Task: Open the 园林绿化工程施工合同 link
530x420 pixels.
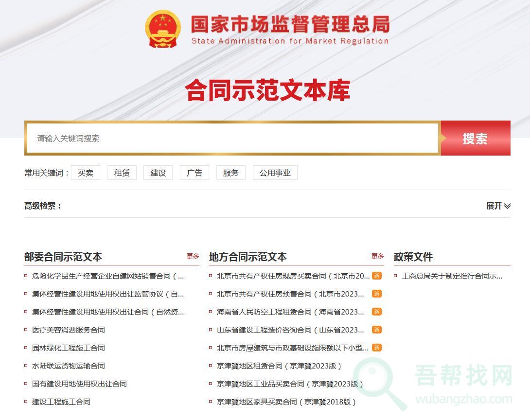Action: pos(69,348)
